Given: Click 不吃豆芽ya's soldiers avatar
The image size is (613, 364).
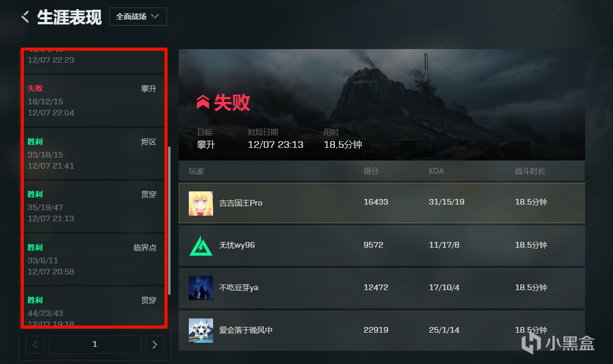Looking at the screenshot, I should [200, 288].
